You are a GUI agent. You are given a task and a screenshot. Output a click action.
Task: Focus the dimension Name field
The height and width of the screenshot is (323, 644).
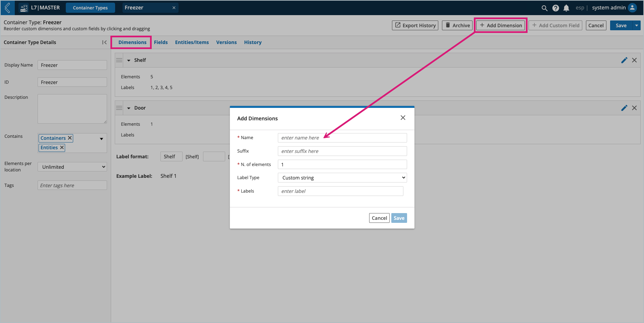click(342, 138)
